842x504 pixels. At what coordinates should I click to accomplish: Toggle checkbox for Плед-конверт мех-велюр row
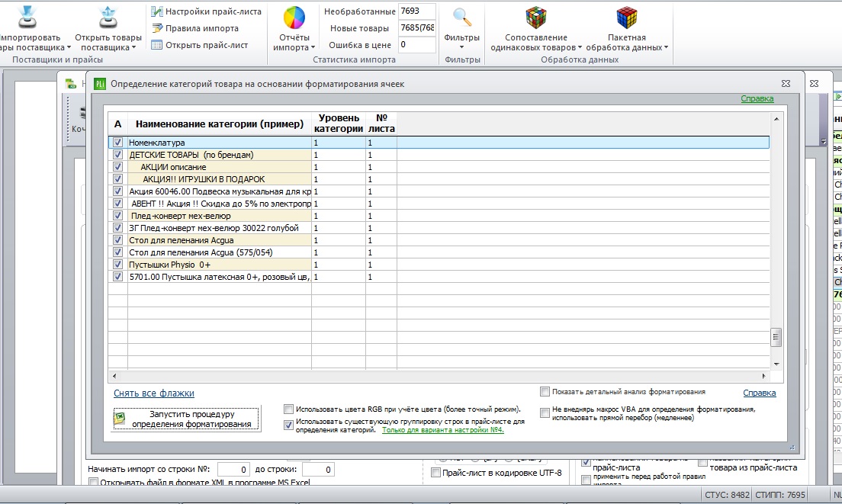click(x=117, y=216)
